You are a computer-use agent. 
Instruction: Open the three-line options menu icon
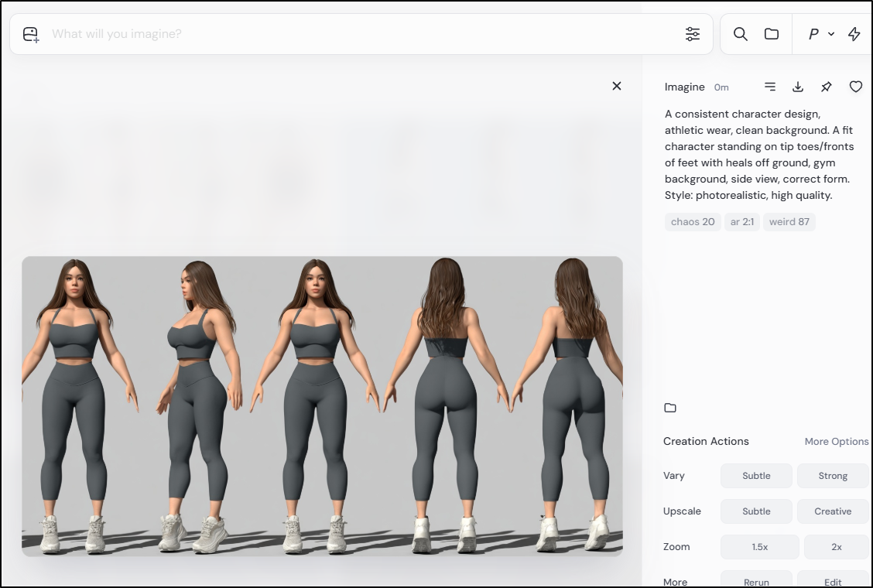769,87
